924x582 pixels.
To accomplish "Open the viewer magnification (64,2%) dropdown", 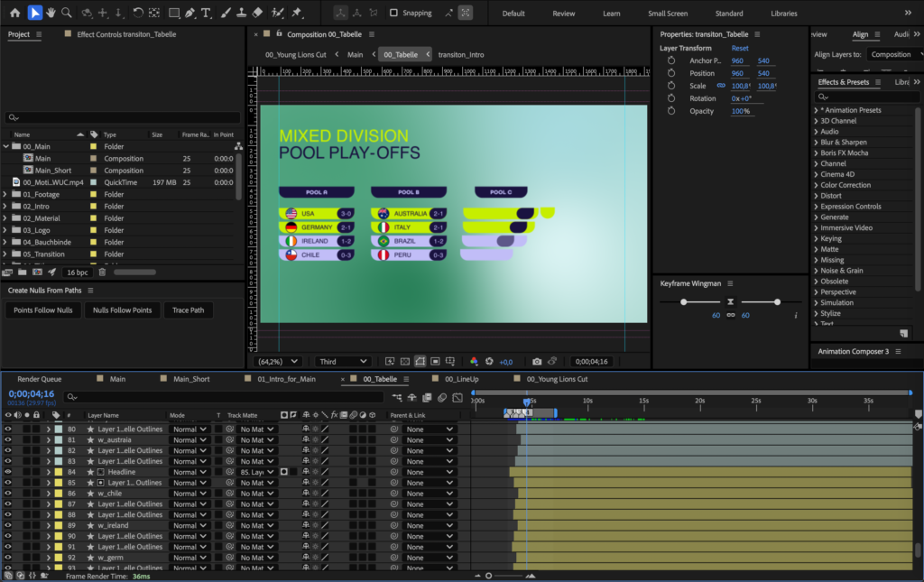I will pos(278,361).
